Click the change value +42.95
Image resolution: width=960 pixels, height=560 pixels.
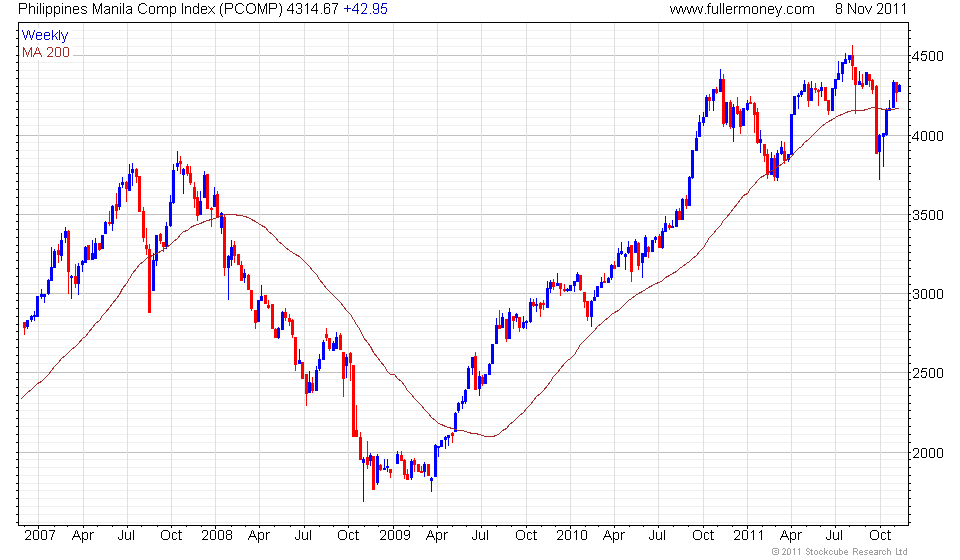click(x=366, y=9)
